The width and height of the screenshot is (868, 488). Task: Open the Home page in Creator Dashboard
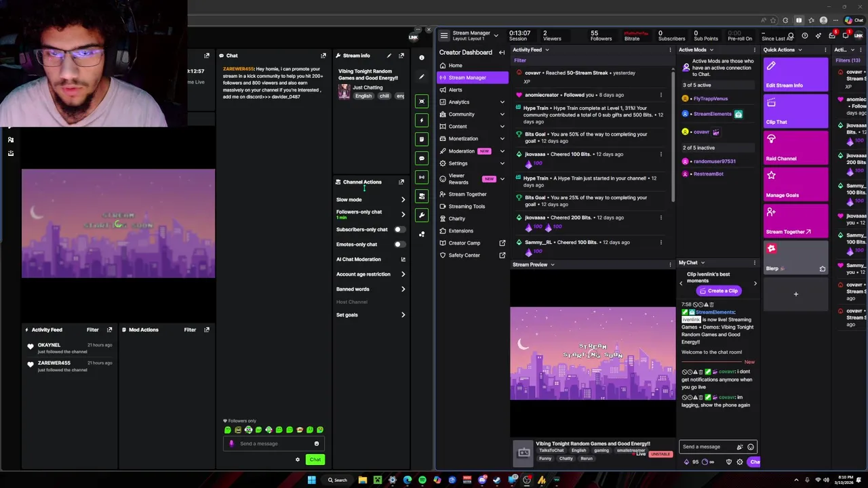pyautogui.click(x=471, y=66)
